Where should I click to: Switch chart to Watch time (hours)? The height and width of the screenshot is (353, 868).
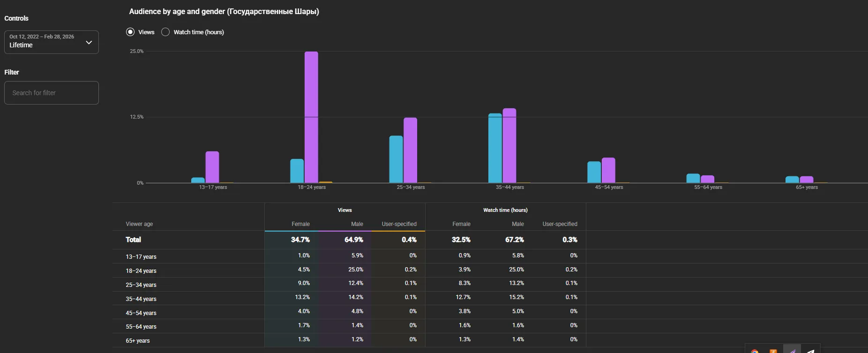(165, 32)
